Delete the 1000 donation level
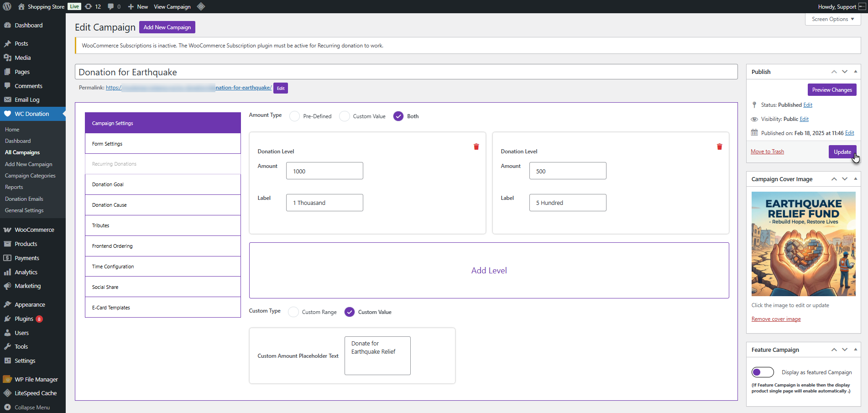The height and width of the screenshot is (413, 868). pos(476,146)
